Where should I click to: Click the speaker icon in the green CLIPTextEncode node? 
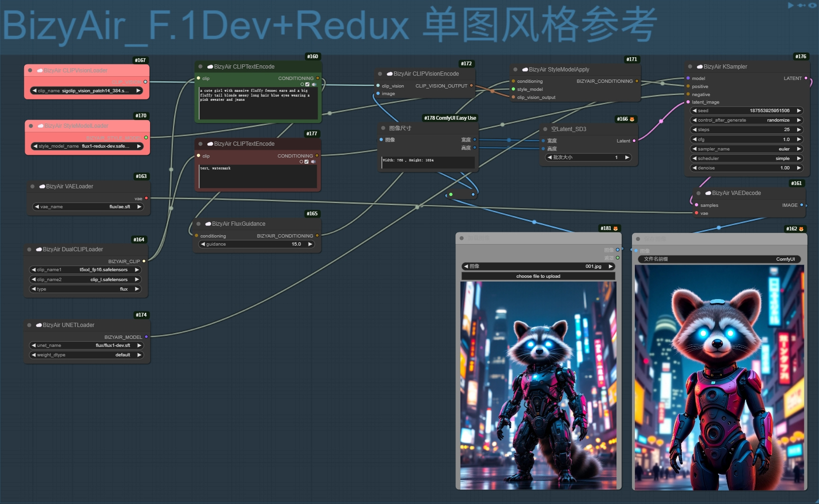pyautogui.click(x=313, y=85)
